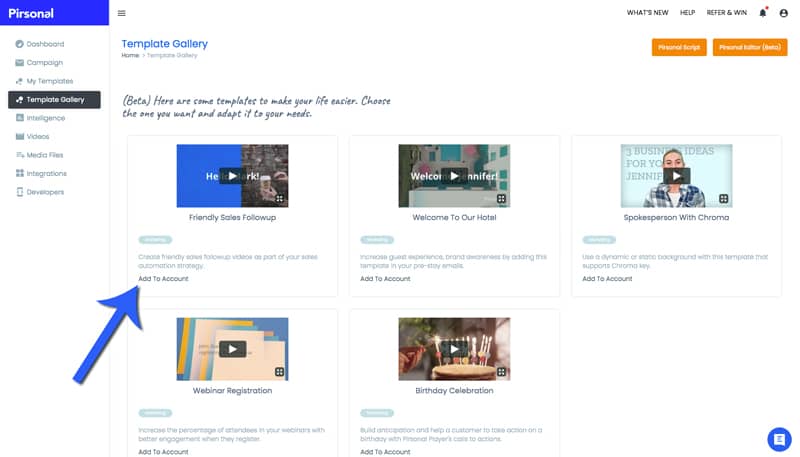
Task: Expand Spokesperson With Chroma preview fullscreen
Action: point(723,199)
